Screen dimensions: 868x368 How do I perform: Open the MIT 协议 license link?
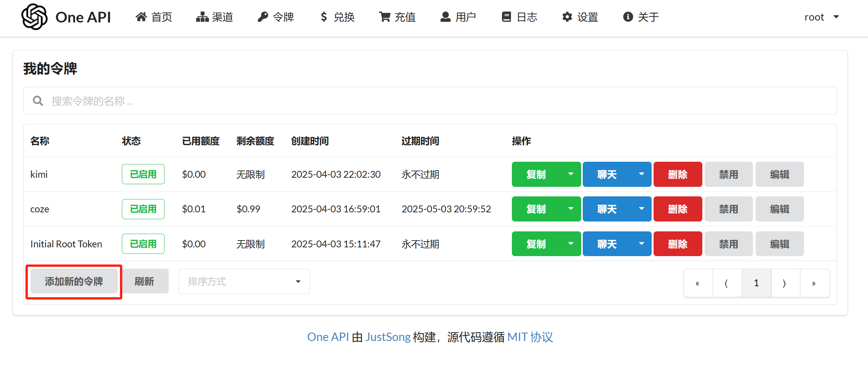pyautogui.click(x=530, y=337)
